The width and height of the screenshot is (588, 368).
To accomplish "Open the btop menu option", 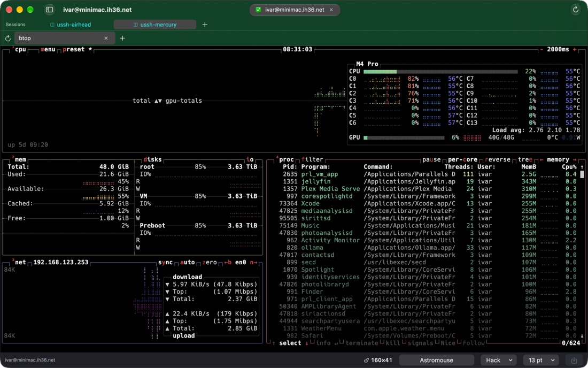I will pos(48,50).
